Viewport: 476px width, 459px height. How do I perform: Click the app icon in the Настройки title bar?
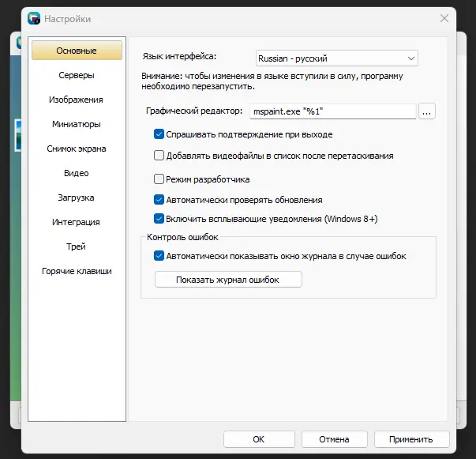pos(34,18)
